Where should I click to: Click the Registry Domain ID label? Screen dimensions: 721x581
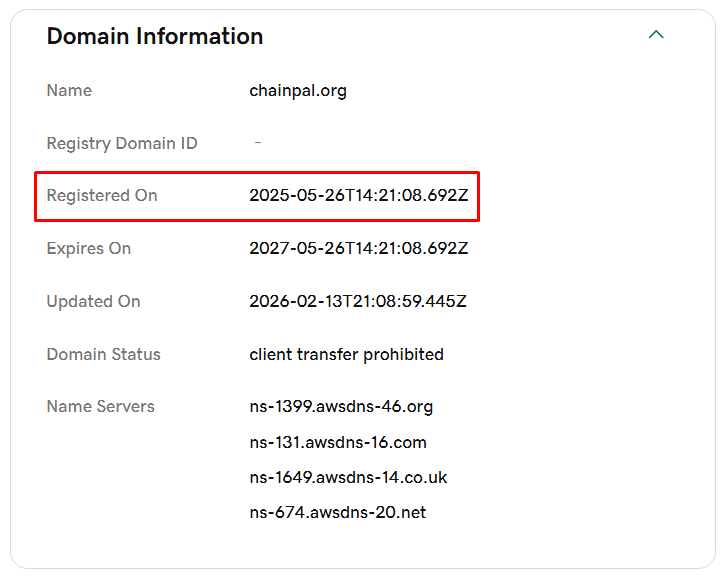122,143
